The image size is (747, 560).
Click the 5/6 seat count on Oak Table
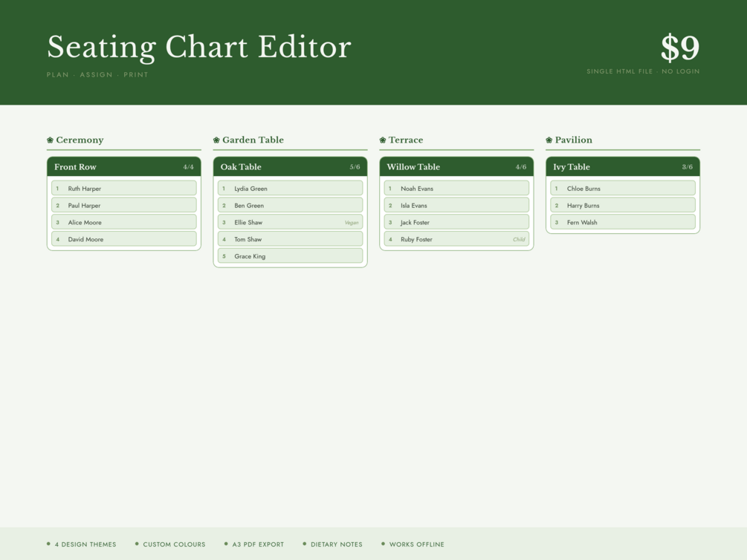point(355,167)
